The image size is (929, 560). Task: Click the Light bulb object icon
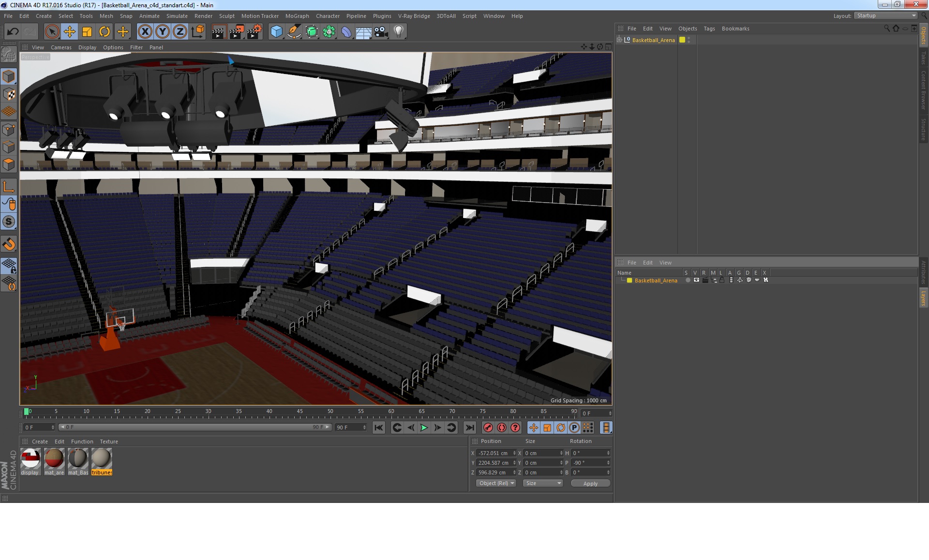point(398,32)
